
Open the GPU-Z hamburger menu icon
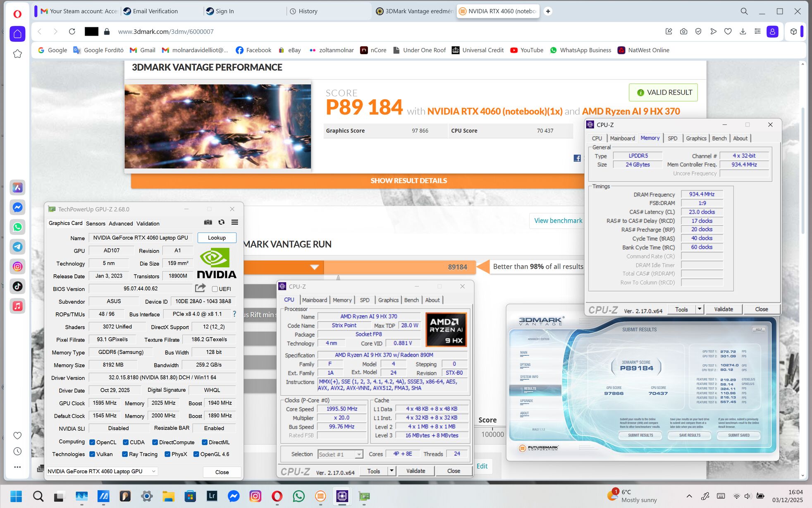[234, 223]
